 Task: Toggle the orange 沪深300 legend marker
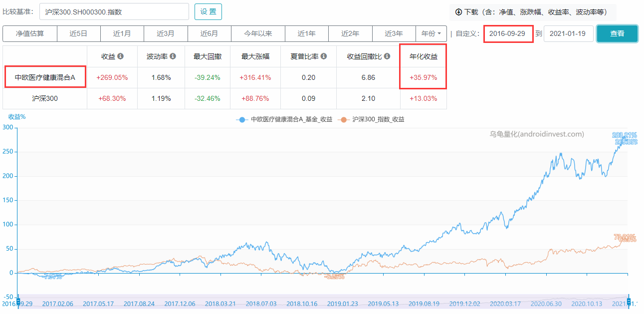[344, 120]
